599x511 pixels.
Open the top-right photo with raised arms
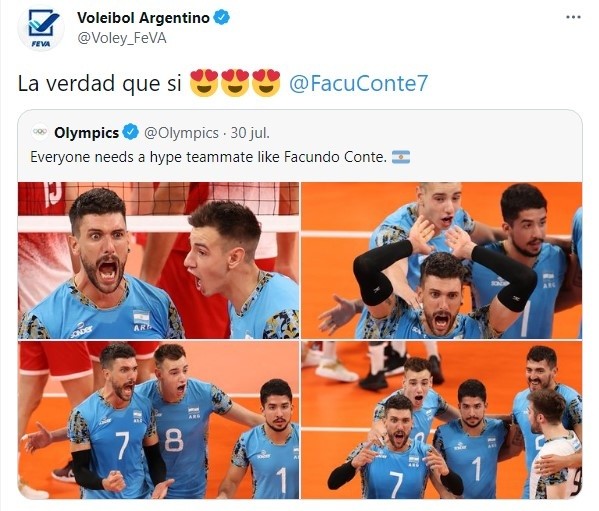coord(442,260)
